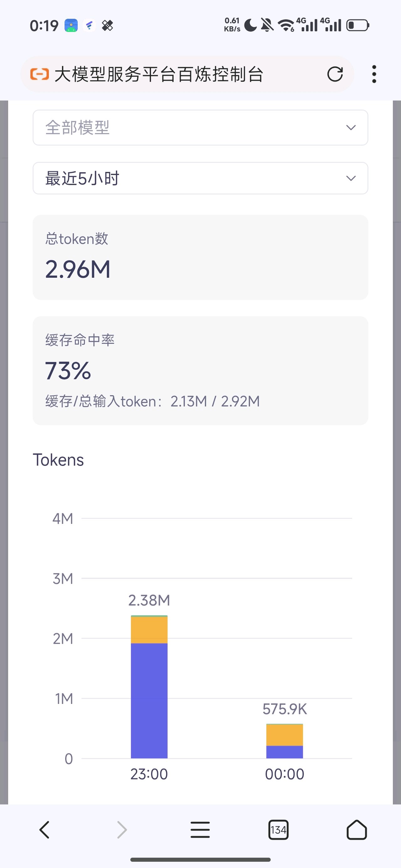Go back with the left arrow
The height and width of the screenshot is (868, 401).
[44, 829]
